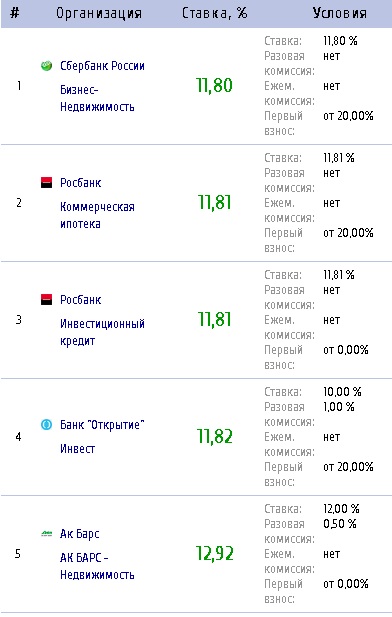Click the Условия column header
Viewport: 392px width, 617px height.
coord(340,13)
